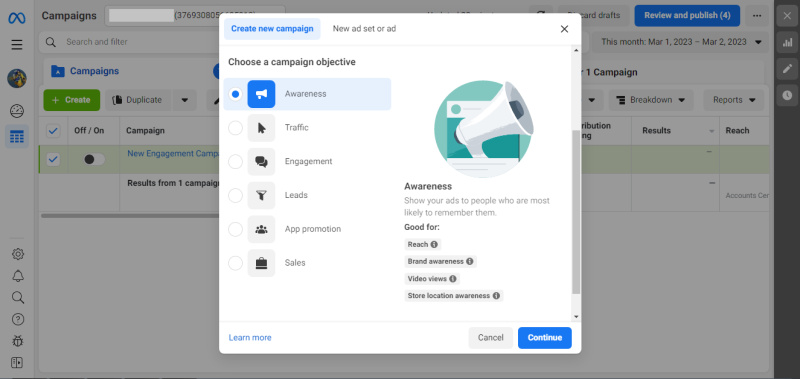Open the Campaigns table icon in sidebar
The height and width of the screenshot is (379, 800).
click(17, 137)
